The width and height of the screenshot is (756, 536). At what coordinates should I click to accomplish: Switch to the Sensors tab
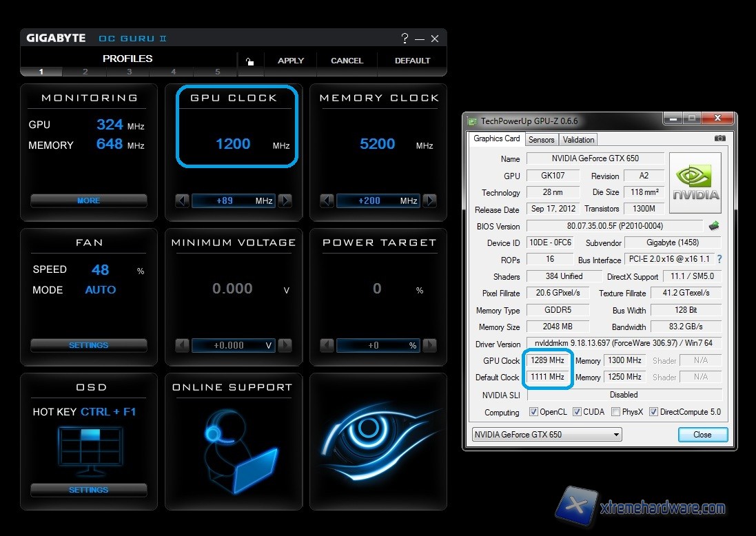[x=541, y=139]
